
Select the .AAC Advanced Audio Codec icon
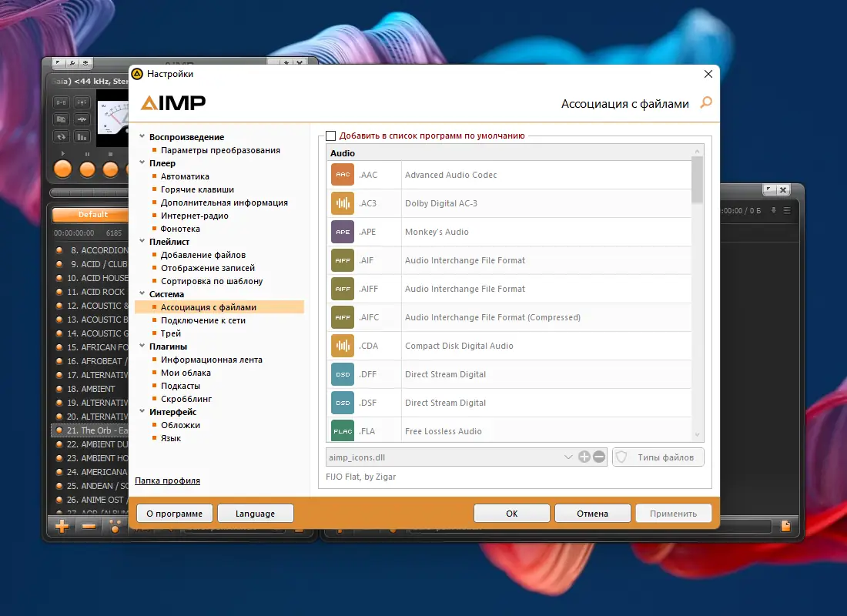click(x=342, y=174)
